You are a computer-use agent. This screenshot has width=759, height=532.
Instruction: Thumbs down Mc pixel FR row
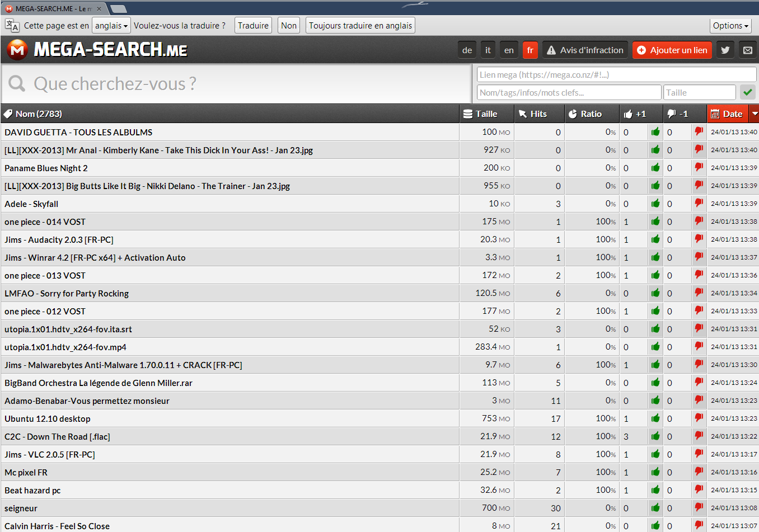tap(699, 472)
